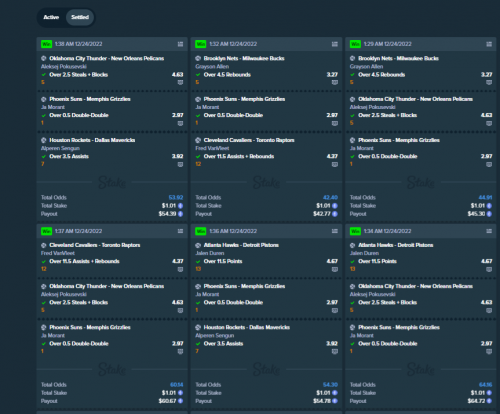Click player name Alperen Sengun in 1:38 AM card
This screenshot has height=414, width=500.
pos(60,148)
